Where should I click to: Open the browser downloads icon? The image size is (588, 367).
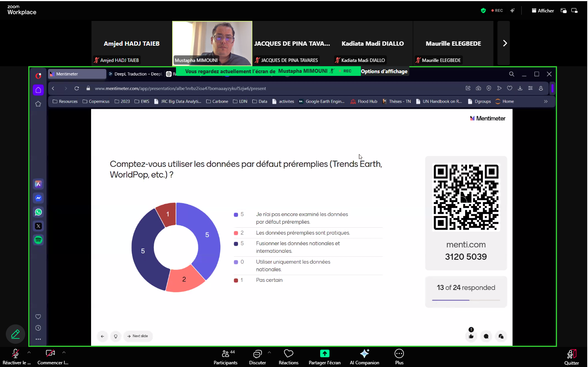520,88
